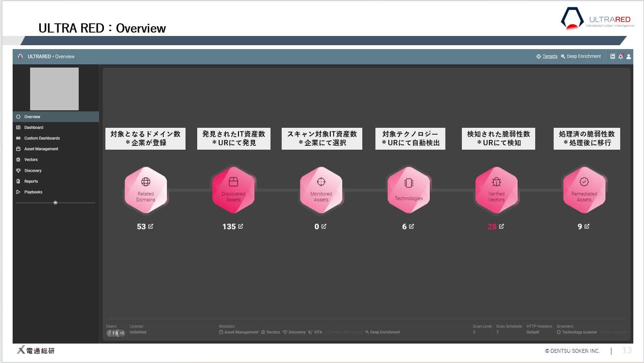Open the Targets link in header
Screen dimensions: 644x363
click(x=550, y=56)
